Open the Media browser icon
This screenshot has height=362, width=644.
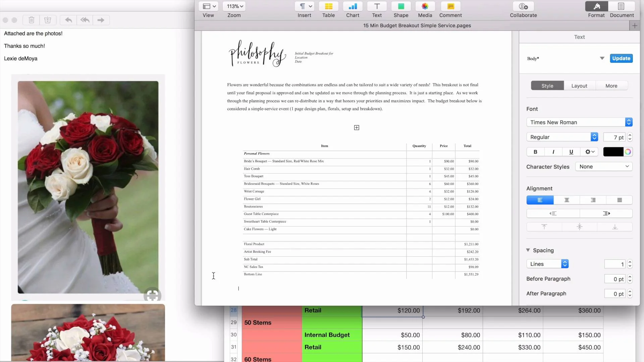[x=425, y=7]
